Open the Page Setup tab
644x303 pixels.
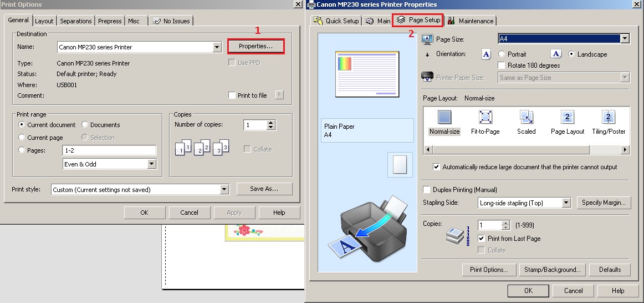coord(418,20)
